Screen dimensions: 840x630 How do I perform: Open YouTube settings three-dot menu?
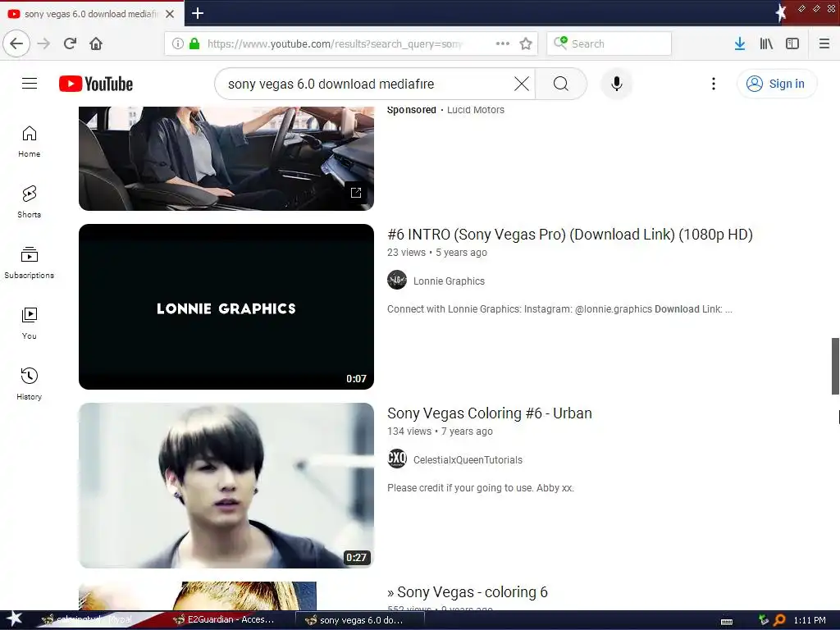point(713,84)
